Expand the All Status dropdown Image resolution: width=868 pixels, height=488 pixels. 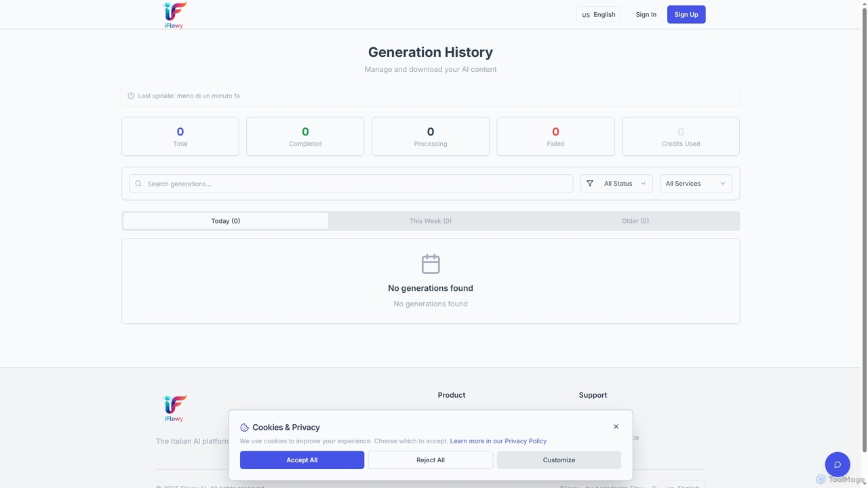(x=616, y=184)
